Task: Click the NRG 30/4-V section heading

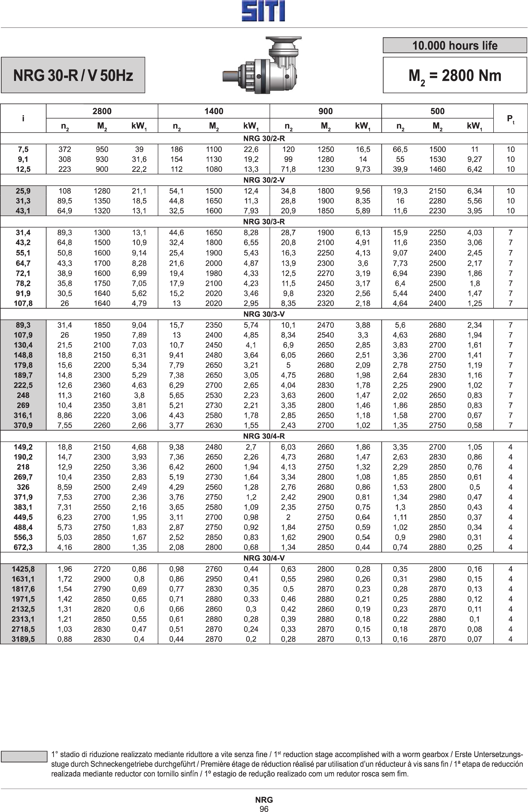Action: [x=264, y=558]
